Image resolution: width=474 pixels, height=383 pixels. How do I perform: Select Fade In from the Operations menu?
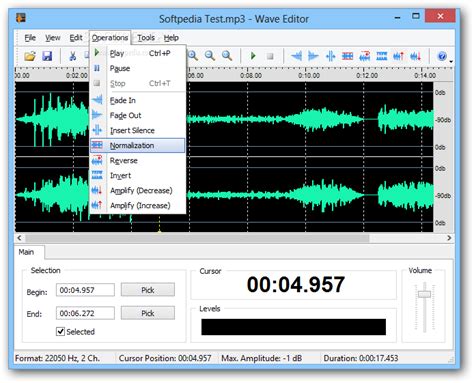click(x=137, y=100)
